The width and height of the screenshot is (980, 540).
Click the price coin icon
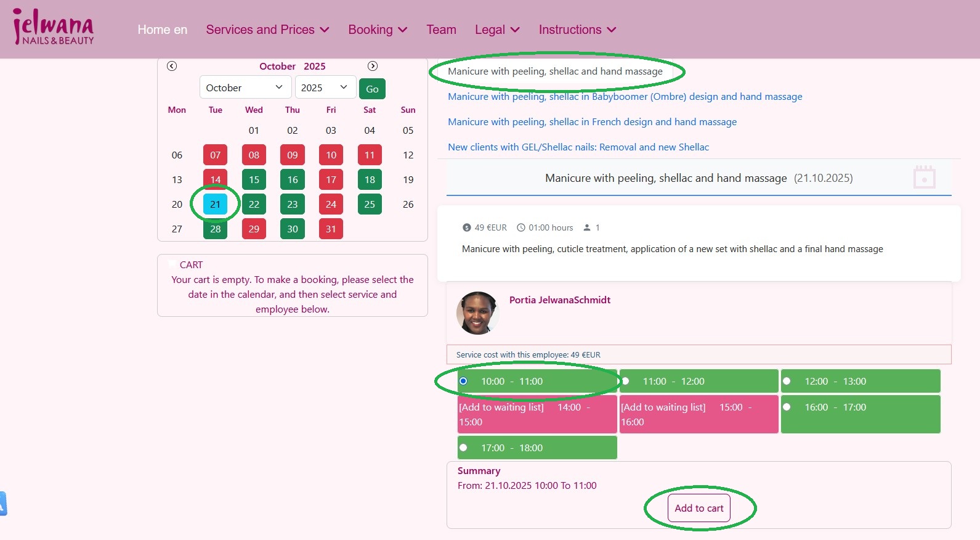[x=466, y=227]
